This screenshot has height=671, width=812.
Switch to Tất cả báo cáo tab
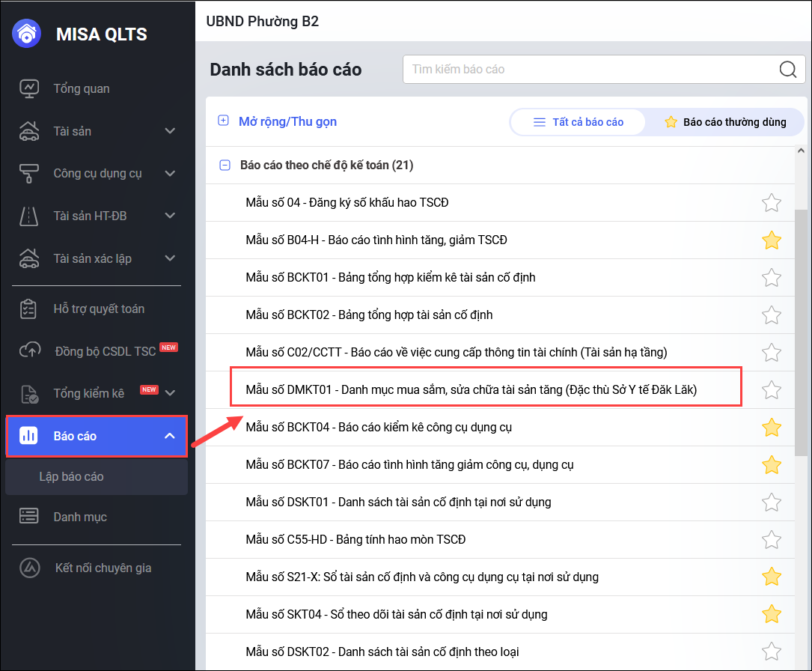coord(579,122)
